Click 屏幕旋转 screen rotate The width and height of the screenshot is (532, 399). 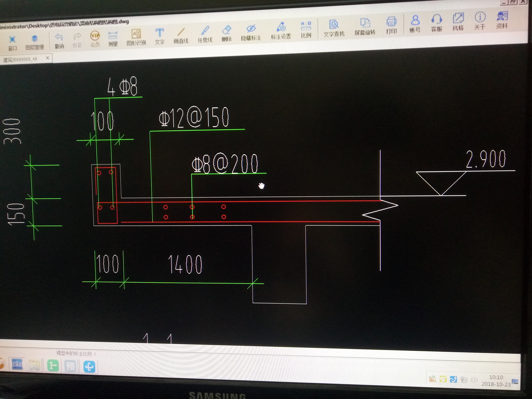365,27
